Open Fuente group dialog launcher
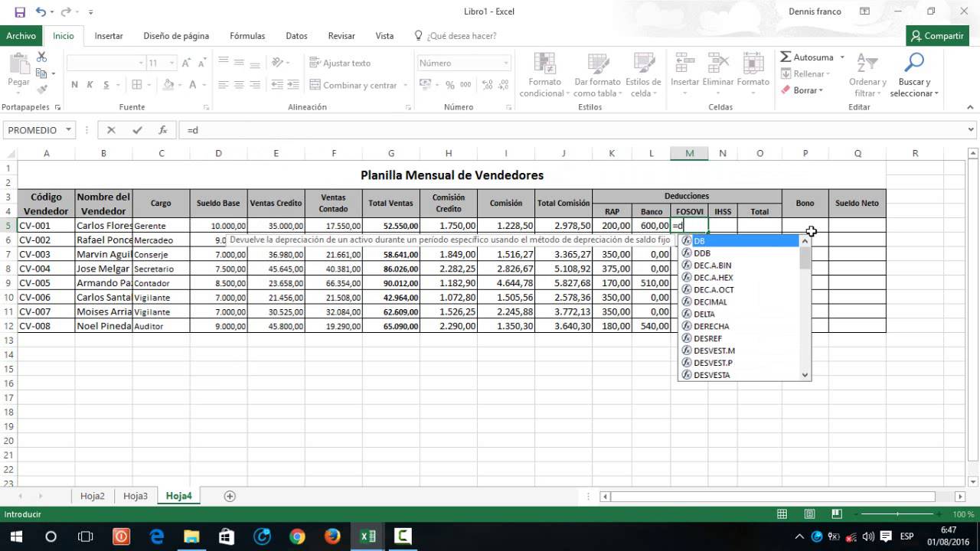The image size is (980, 551). pos(206,108)
